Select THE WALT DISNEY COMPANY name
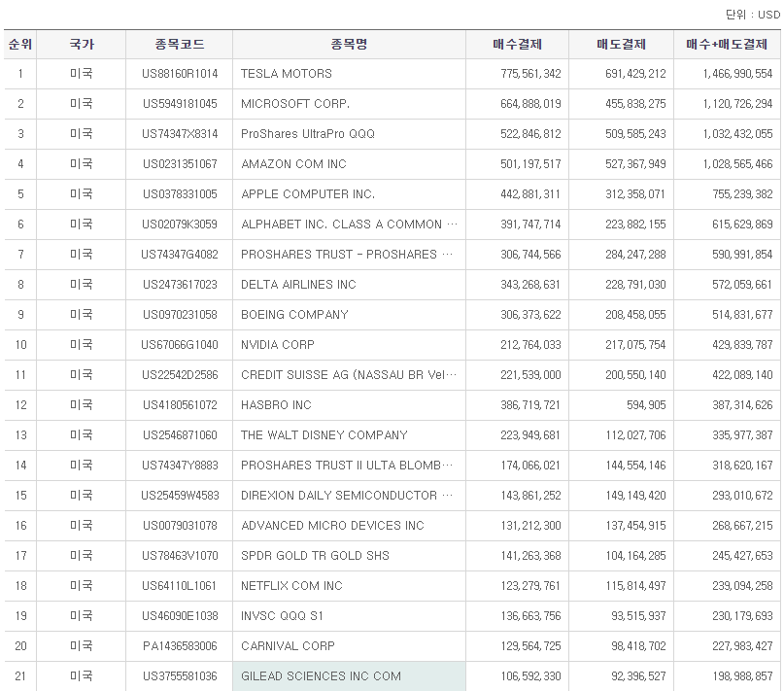Screen dimensions: 784x691 (x=324, y=434)
